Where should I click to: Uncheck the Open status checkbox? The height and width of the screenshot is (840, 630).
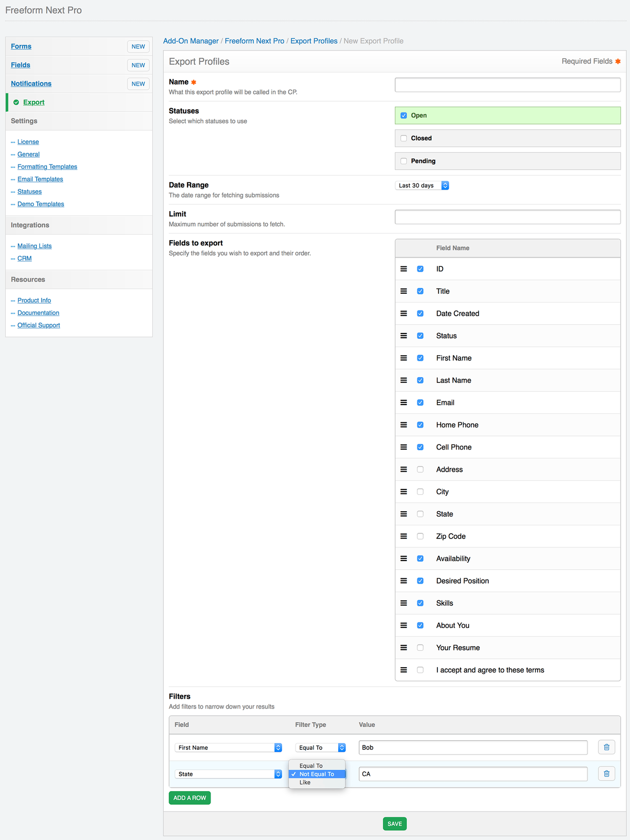[404, 116]
